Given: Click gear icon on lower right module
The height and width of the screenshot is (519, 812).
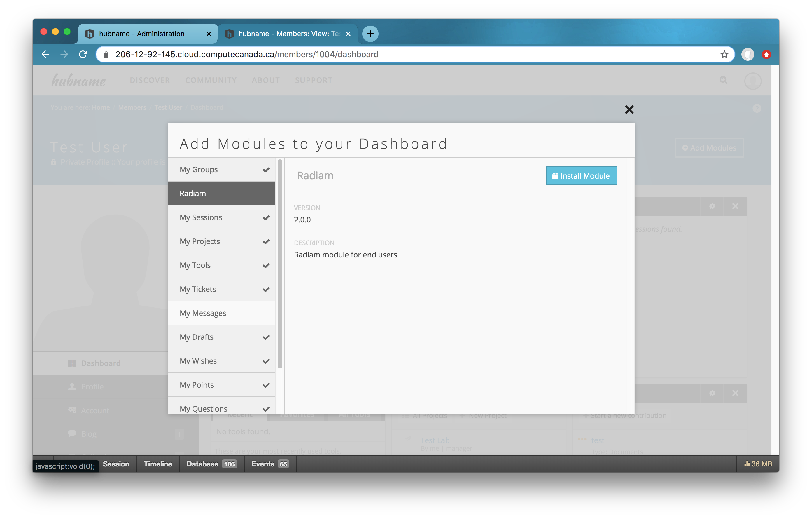Looking at the screenshot, I should pos(712,393).
